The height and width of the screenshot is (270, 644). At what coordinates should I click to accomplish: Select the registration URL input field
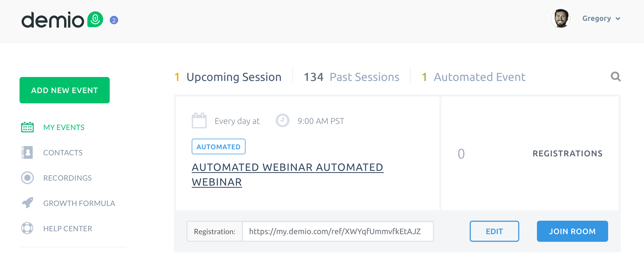(x=338, y=231)
